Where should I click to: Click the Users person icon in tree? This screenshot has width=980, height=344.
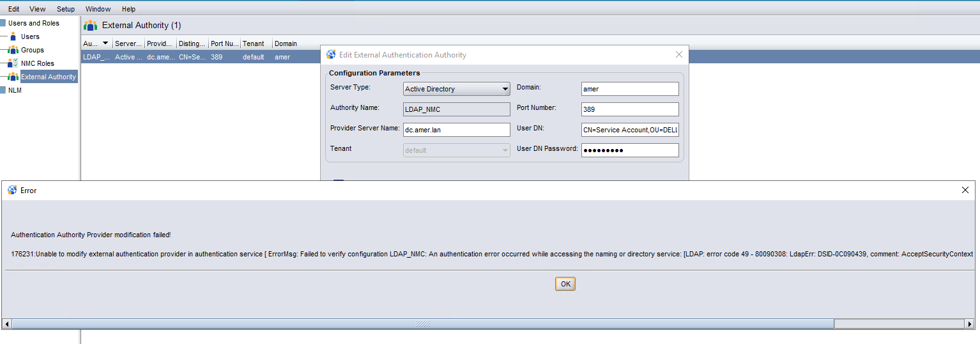[x=13, y=36]
